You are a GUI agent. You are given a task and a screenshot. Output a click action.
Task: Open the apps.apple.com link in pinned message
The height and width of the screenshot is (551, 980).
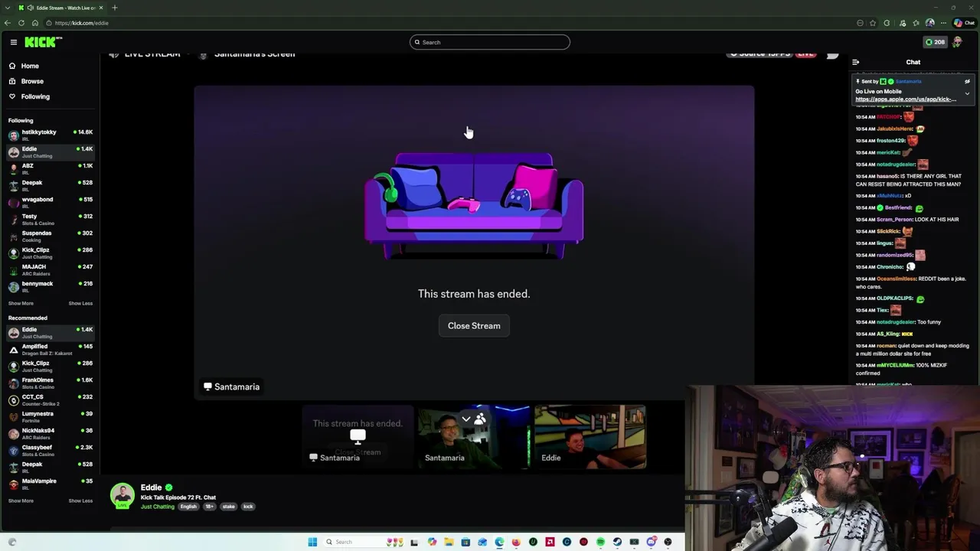tap(906, 99)
